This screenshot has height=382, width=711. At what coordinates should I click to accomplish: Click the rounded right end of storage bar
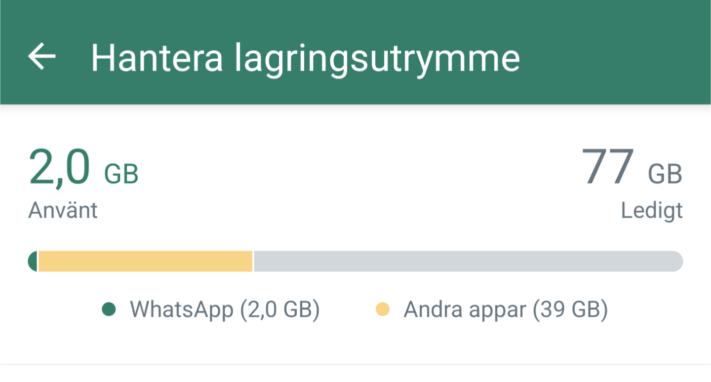click(676, 261)
